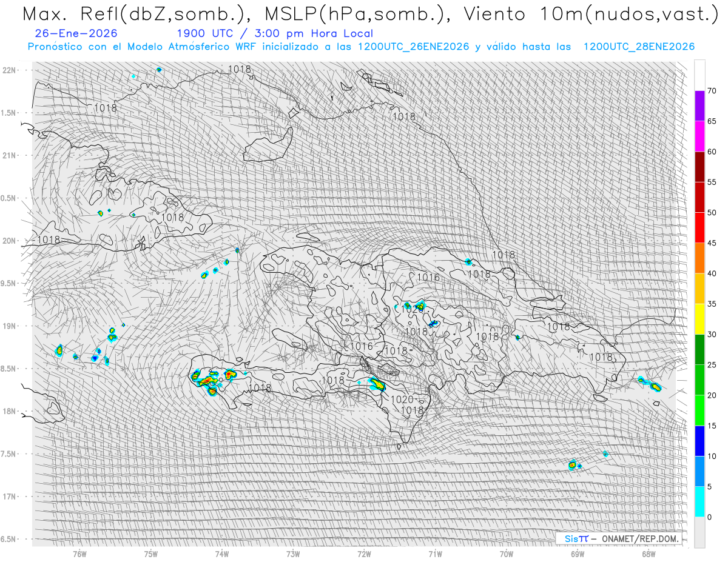The height and width of the screenshot is (562, 728).
Task: Click the '17N' latitude axis label
Action: [x=10, y=497]
